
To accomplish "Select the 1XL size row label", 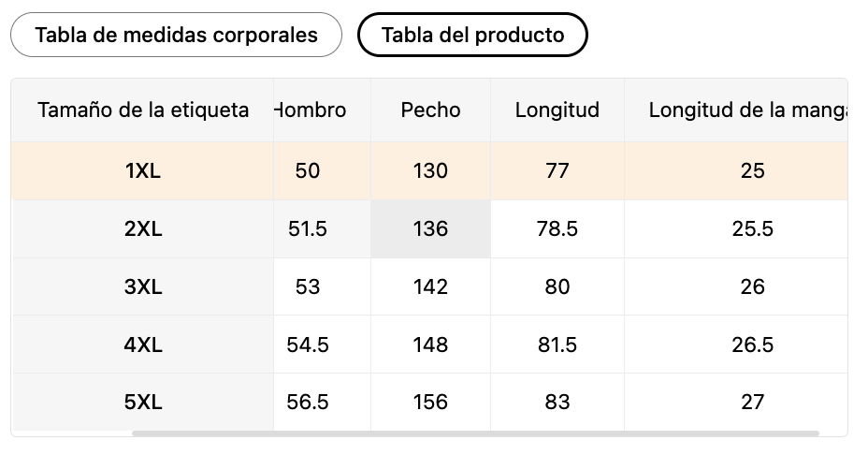I will coord(143,170).
